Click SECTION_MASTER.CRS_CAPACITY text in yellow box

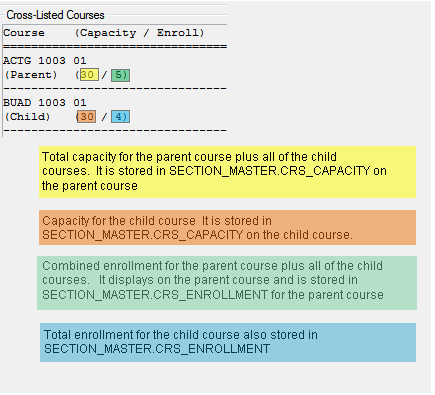[x=270, y=171]
